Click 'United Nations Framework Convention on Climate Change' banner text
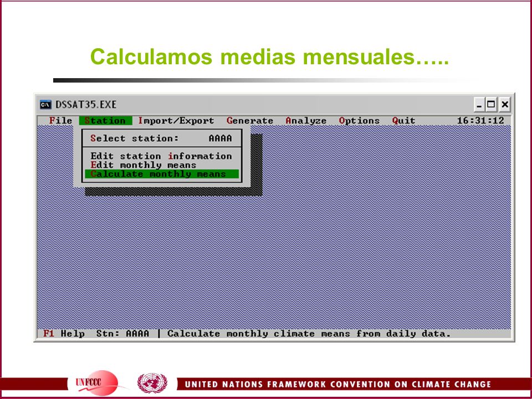 [338, 385]
